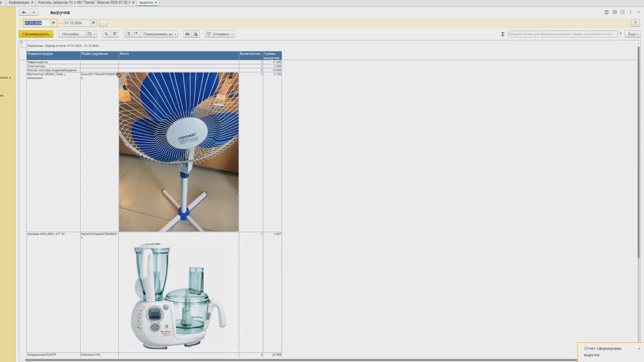644x362 pixels.
Task: Click the printer icon in the title bar
Action: pyautogui.click(x=614, y=12)
